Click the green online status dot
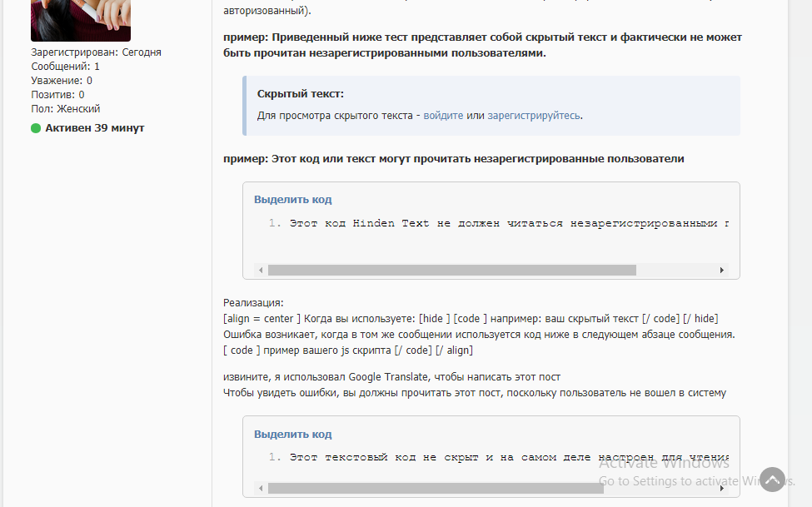The image size is (812, 507). point(36,128)
